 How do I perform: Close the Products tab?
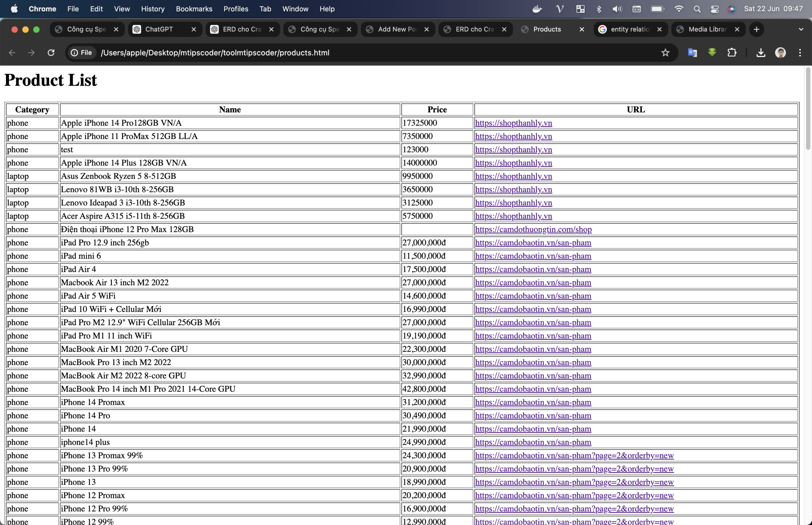pos(581,29)
